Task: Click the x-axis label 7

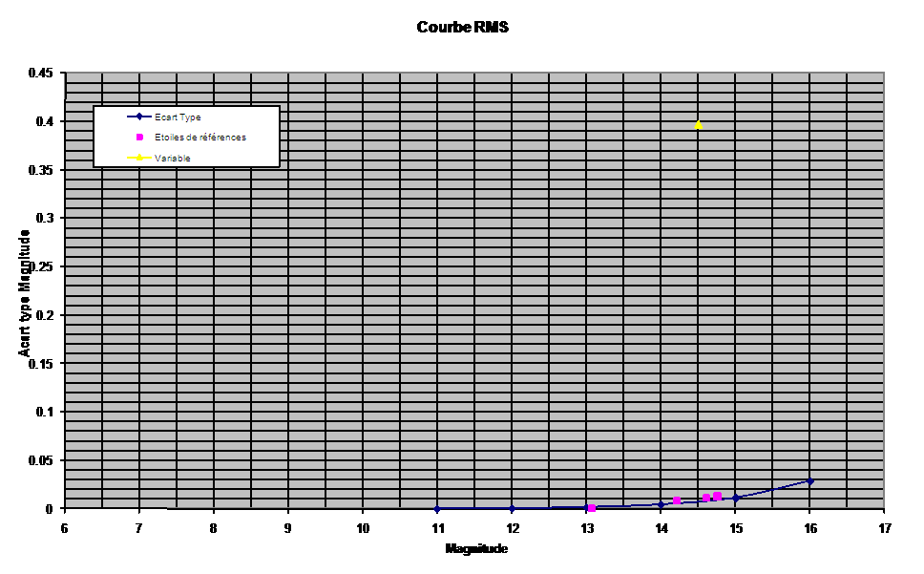Action: tap(139, 528)
